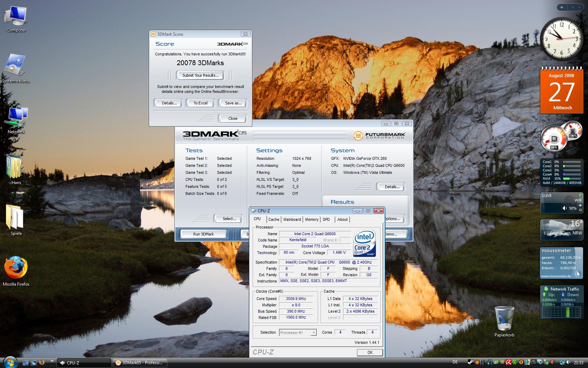Image resolution: width=588 pixels, height=368 pixels.
Task: Select the Papierkorb recycle bin icon
Action: tap(504, 321)
